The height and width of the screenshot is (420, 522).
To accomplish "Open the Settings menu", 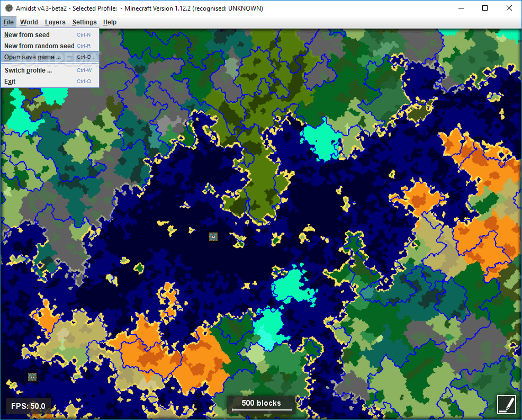I will [x=84, y=22].
